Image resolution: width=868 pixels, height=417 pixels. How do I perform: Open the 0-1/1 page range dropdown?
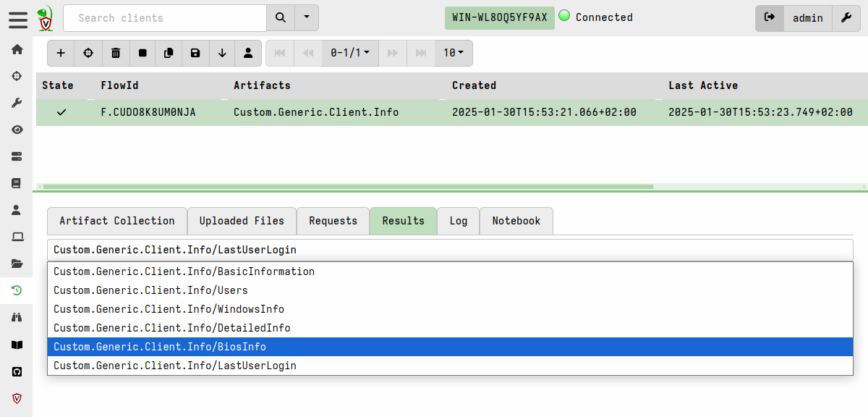coord(350,53)
